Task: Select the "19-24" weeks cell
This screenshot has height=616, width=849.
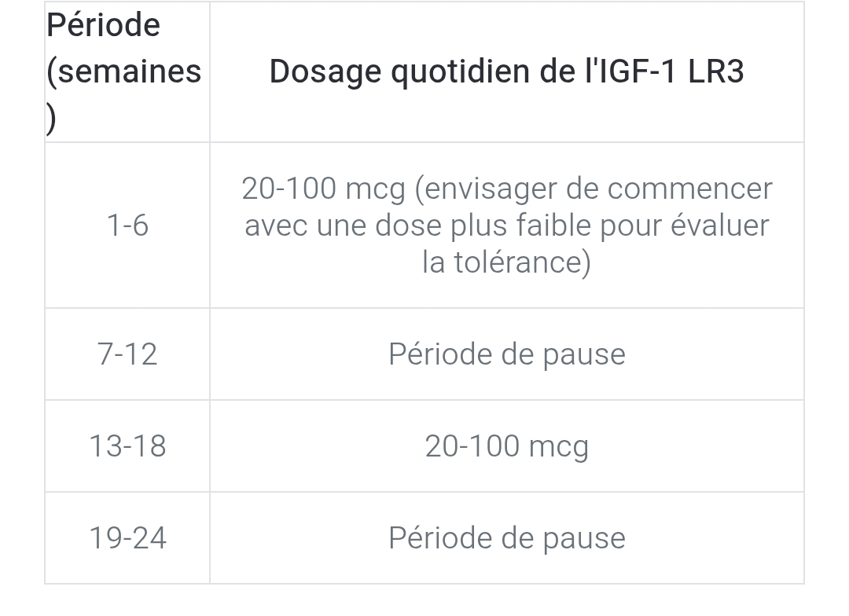Action: point(127,538)
